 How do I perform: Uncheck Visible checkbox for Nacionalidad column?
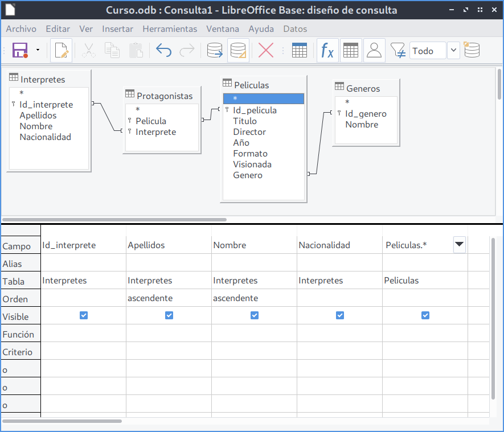click(340, 315)
